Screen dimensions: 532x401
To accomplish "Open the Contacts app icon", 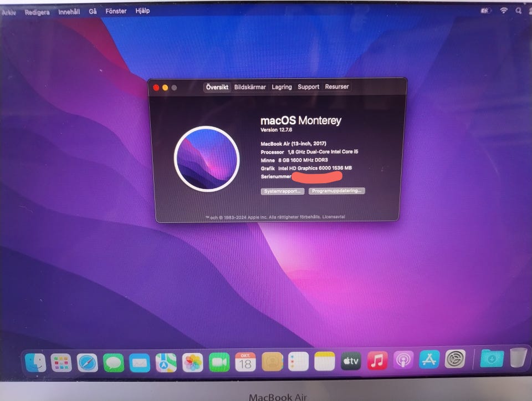I will [x=272, y=362].
